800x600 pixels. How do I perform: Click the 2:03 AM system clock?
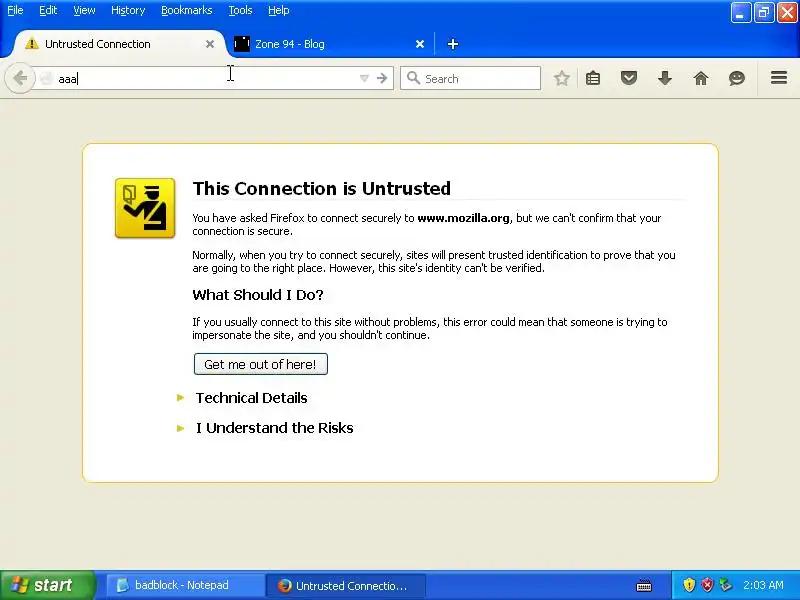point(763,585)
